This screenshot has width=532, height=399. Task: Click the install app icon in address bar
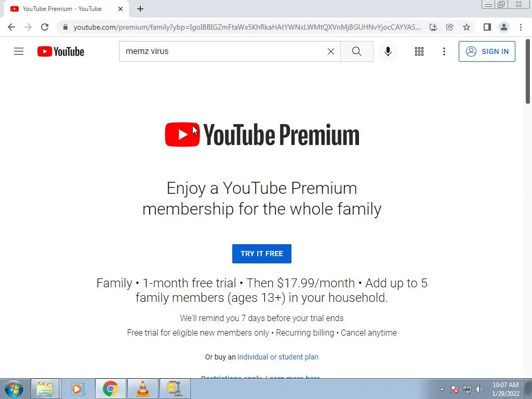[x=433, y=27]
